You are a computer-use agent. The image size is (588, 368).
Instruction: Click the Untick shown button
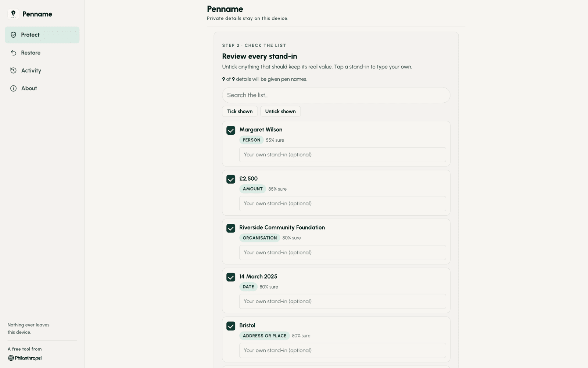point(280,112)
